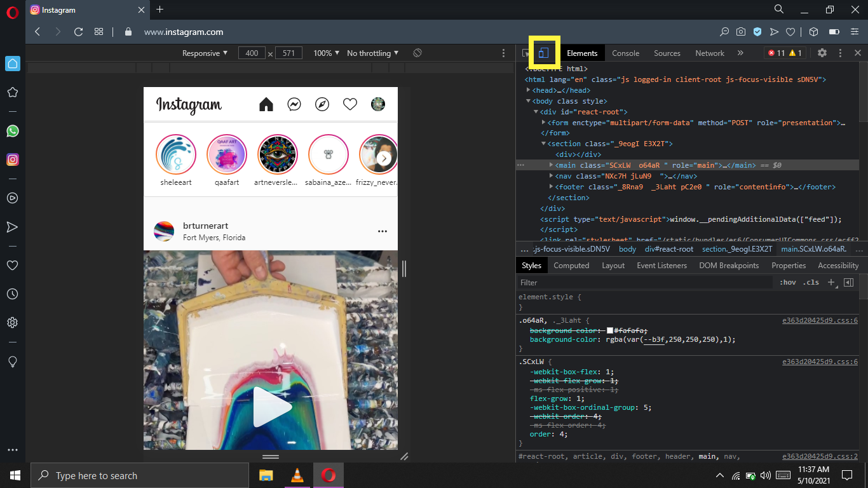The image size is (868, 488).
Task: Open Instagram activity heart icon
Action: point(350,105)
